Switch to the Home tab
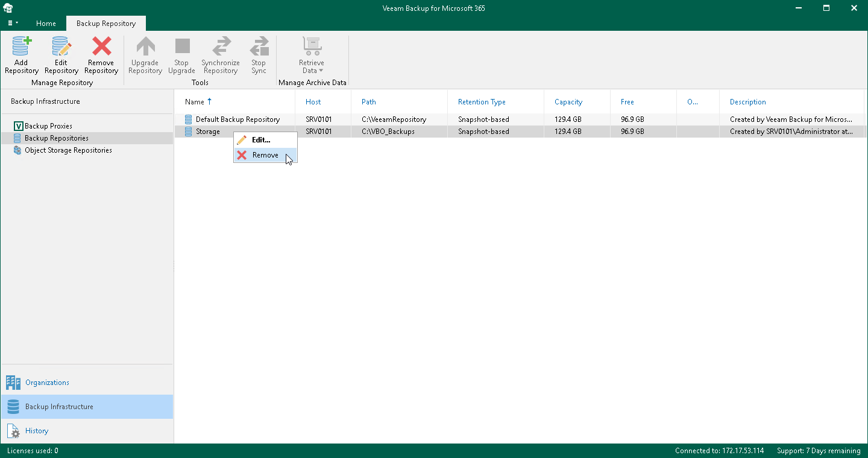The height and width of the screenshot is (458, 868). tap(46, 24)
